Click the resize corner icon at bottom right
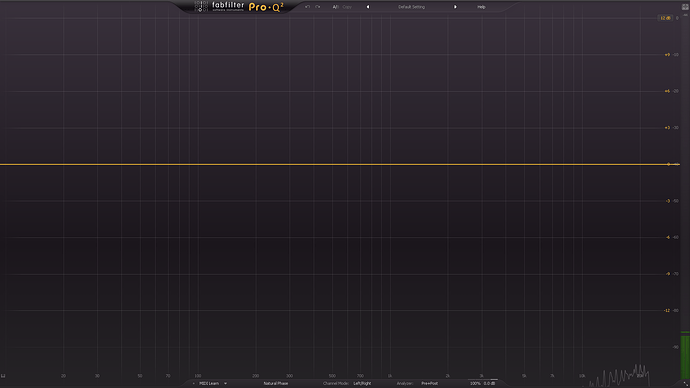 coord(686,384)
